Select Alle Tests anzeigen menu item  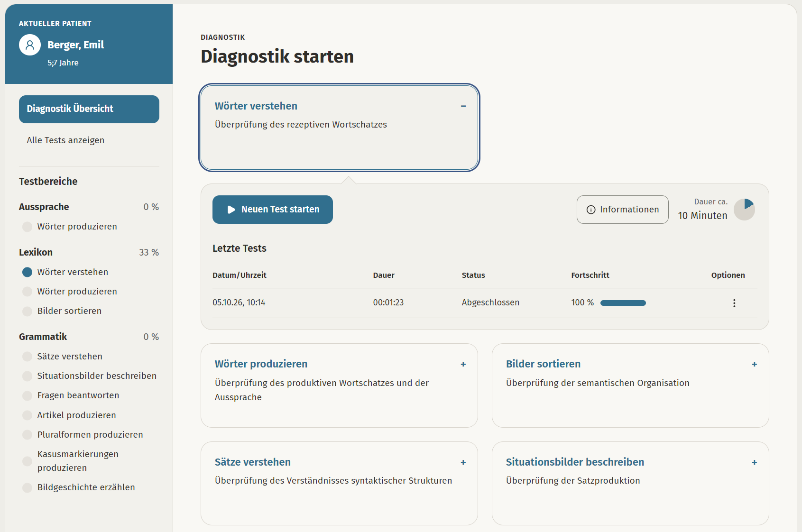coord(65,140)
